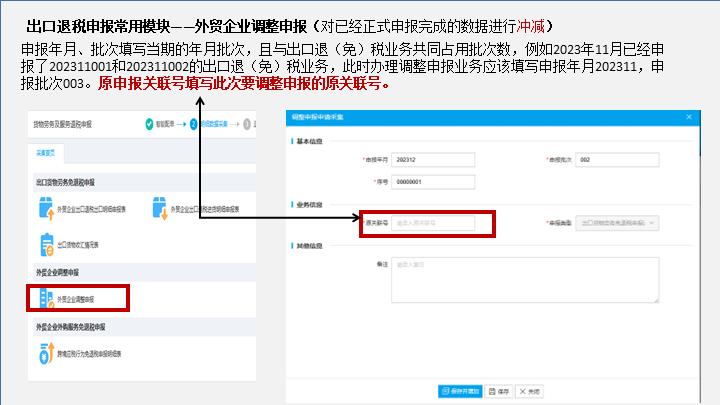Click the dialog title 调整申报申请采集

[x=317, y=117]
